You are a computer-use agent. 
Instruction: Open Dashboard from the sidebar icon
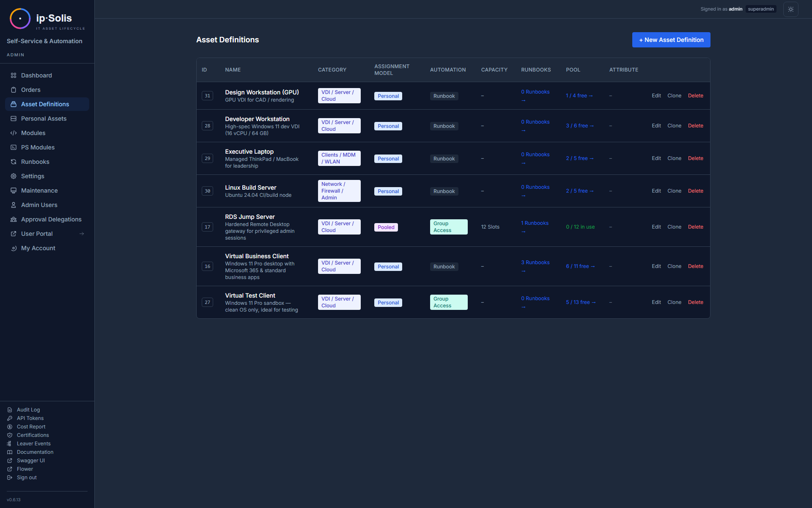click(14, 75)
